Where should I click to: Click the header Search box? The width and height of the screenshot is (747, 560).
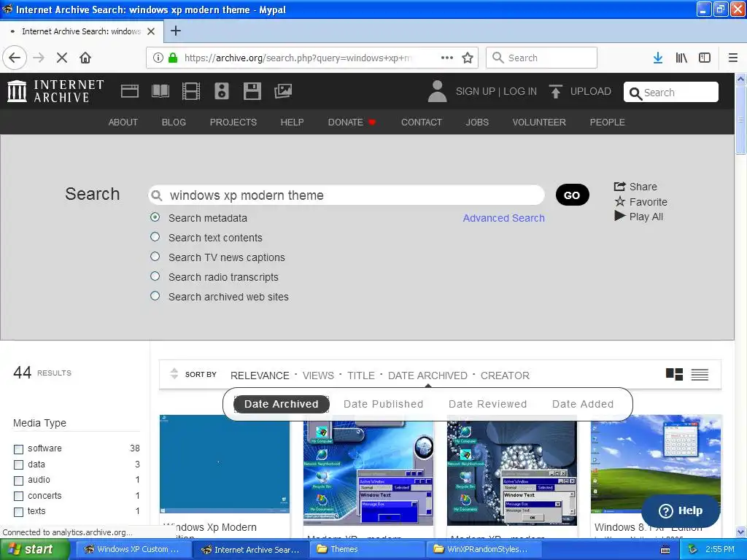671,93
